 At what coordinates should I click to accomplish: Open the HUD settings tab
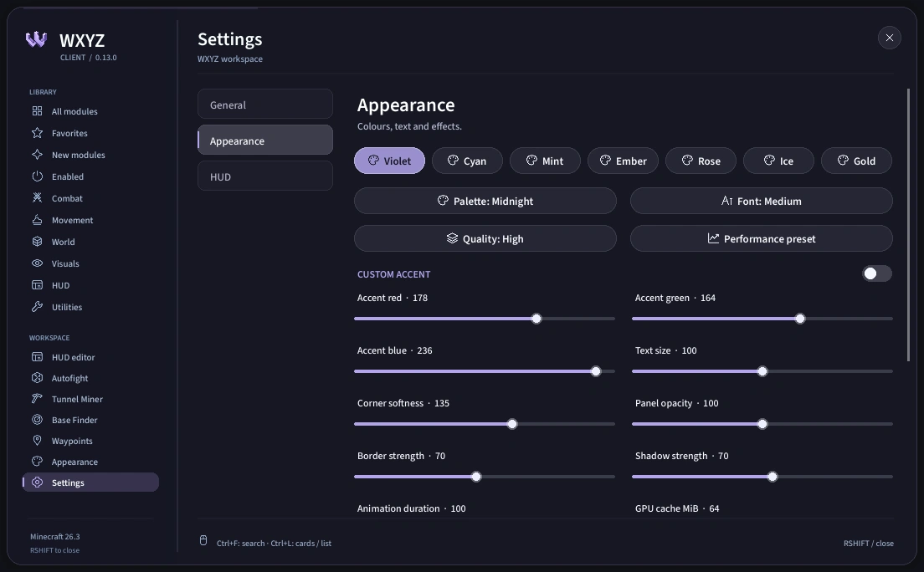tap(265, 176)
